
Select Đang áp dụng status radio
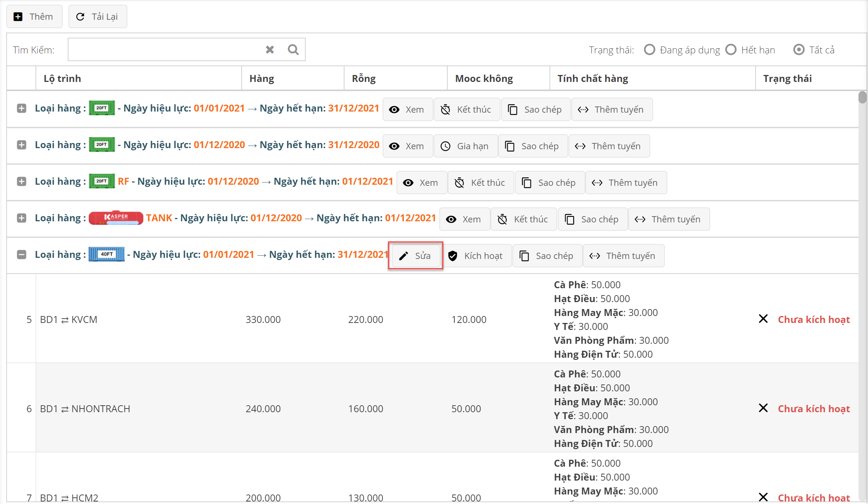pyautogui.click(x=649, y=50)
